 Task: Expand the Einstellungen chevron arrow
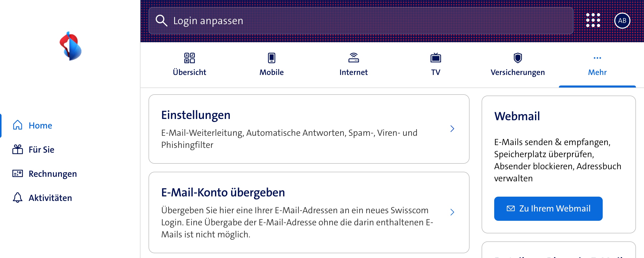[x=452, y=129]
